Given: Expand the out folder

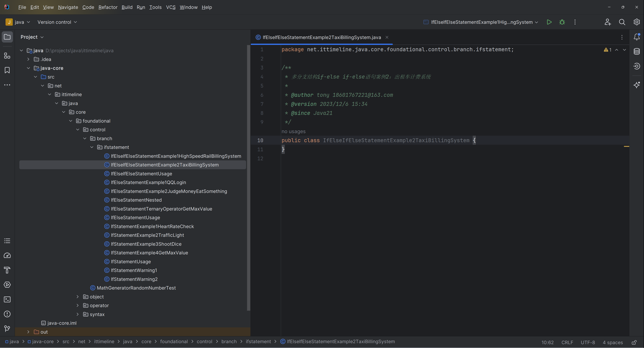Looking at the screenshot, I should tap(28, 332).
